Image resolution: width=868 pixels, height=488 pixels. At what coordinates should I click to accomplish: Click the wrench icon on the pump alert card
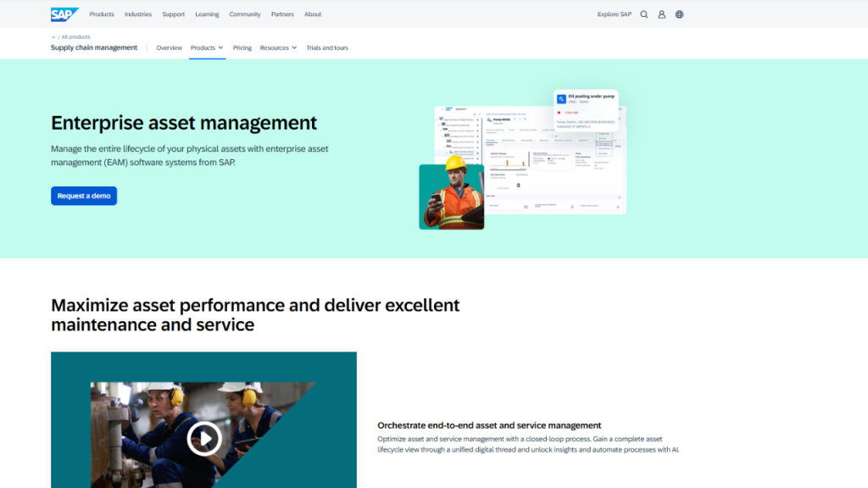pyautogui.click(x=561, y=99)
